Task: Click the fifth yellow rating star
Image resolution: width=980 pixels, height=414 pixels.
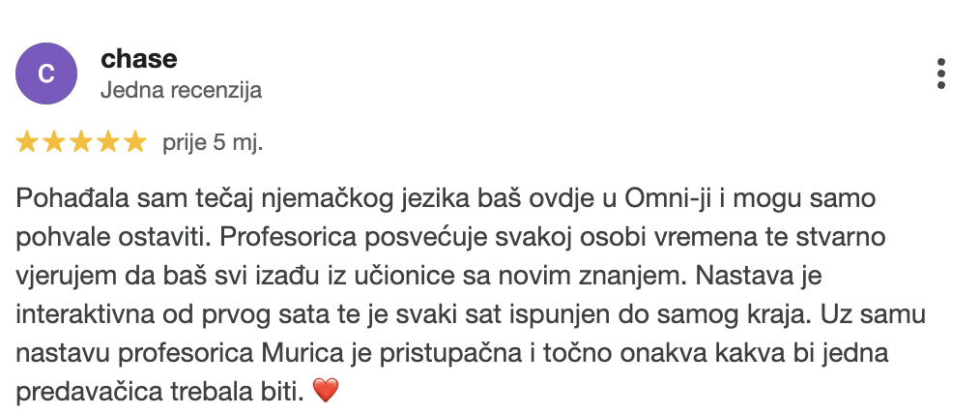Action: pyautogui.click(x=134, y=142)
